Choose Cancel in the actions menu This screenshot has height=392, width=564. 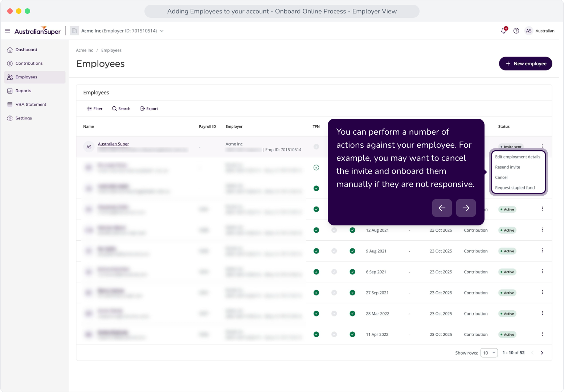[501, 177]
